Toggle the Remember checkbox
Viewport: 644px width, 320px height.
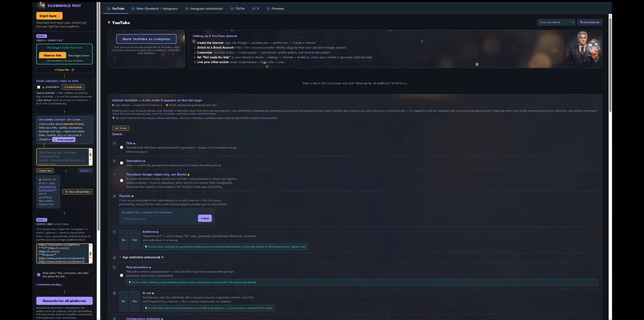(x=39, y=87)
